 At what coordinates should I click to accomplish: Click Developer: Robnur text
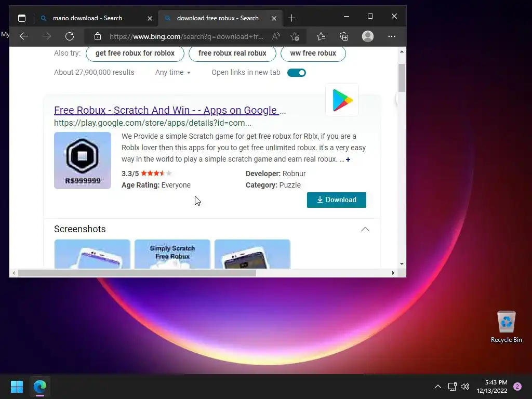275,174
